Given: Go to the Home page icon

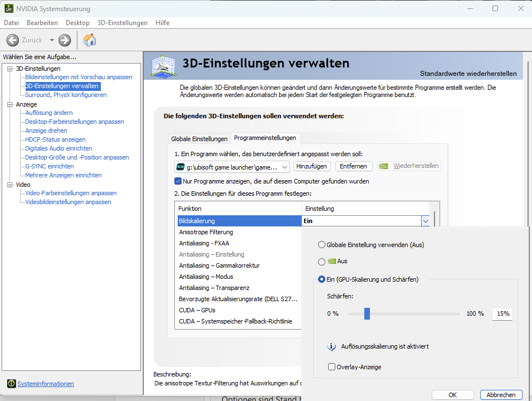Looking at the screenshot, I should 90,40.
